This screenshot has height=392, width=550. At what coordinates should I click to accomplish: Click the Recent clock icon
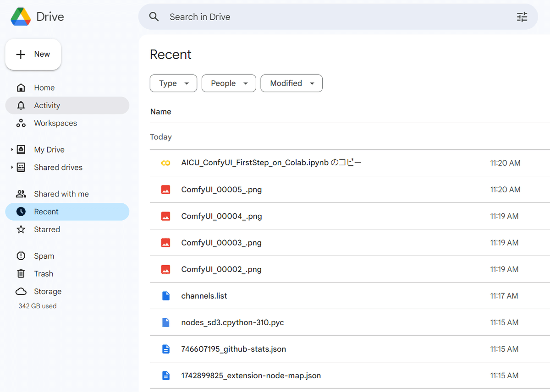click(21, 212)
